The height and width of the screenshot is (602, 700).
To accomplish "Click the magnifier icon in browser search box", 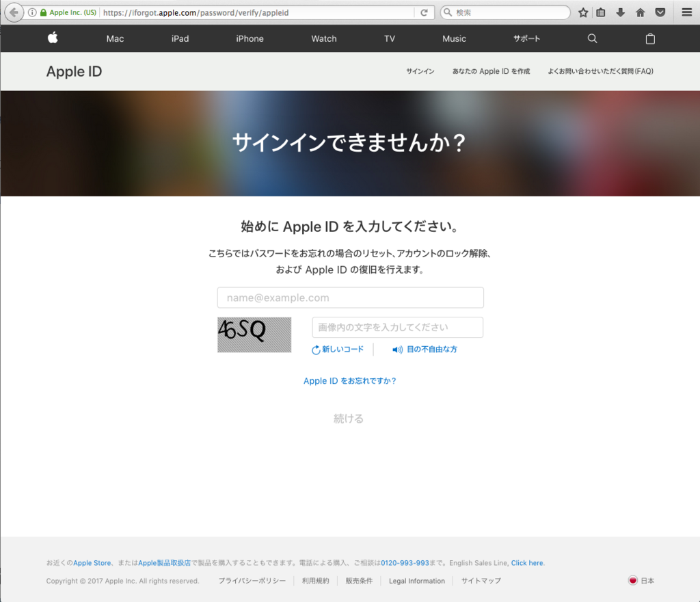I will [x=448, y=12].
